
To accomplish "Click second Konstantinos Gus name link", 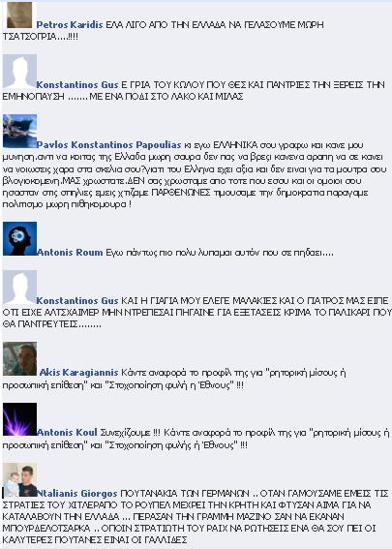I will click(x=77, y=300).
